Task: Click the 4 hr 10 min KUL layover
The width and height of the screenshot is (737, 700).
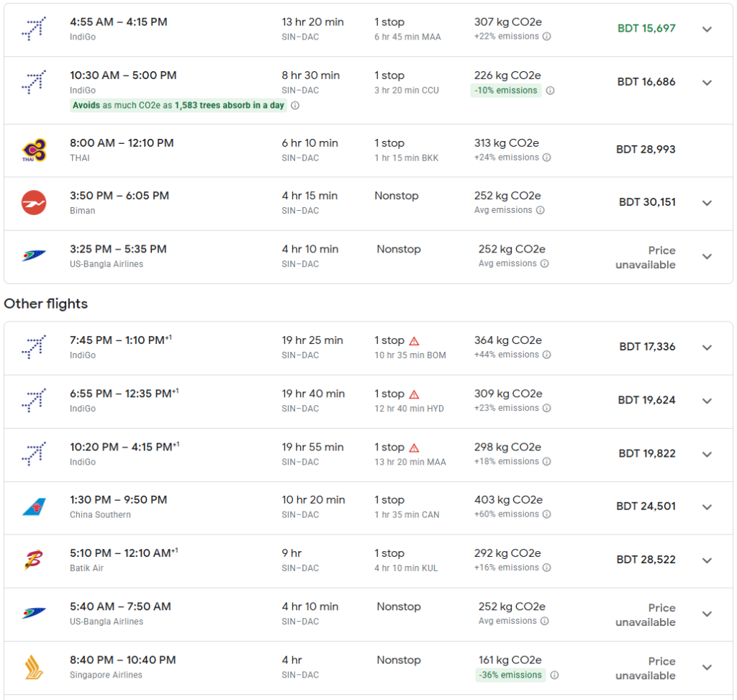Action: click(x=406, y=568)
